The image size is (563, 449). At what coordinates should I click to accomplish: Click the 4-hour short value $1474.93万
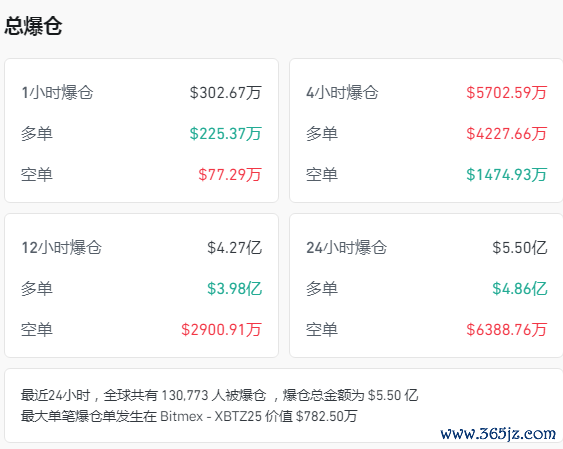point(507,175)
